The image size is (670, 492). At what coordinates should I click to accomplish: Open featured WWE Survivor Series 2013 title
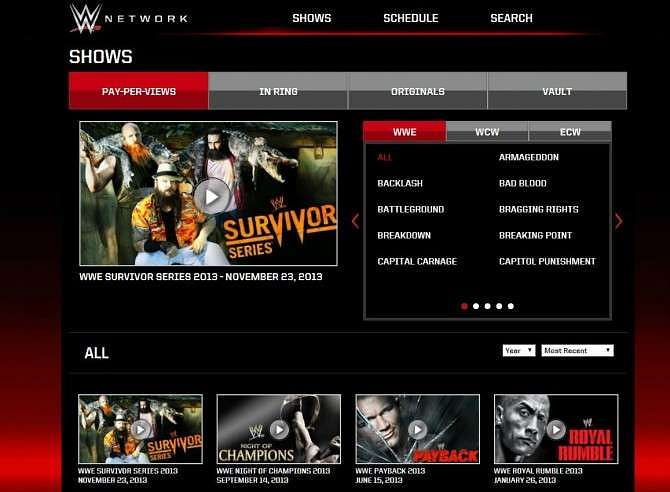click(x=201, y=277)
